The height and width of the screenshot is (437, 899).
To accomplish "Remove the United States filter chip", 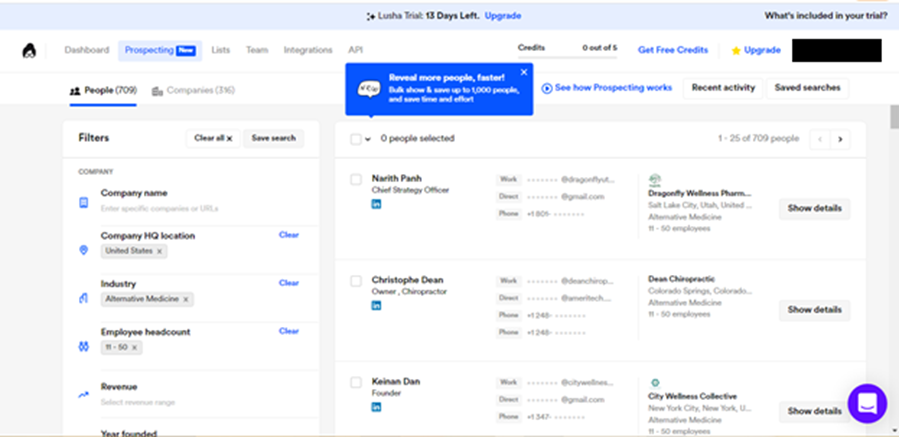I will [x=159, y=251].
